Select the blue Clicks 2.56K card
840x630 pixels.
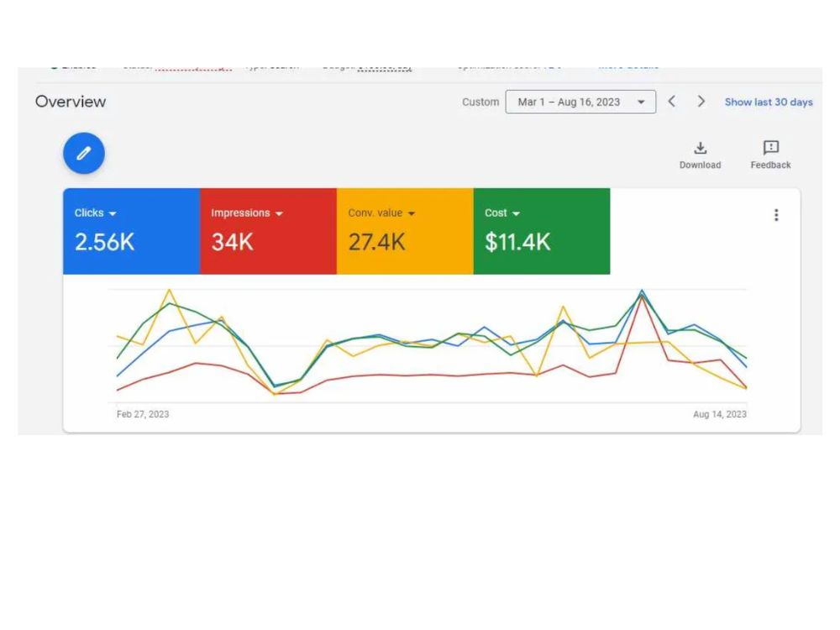click(x=131, y=232)
